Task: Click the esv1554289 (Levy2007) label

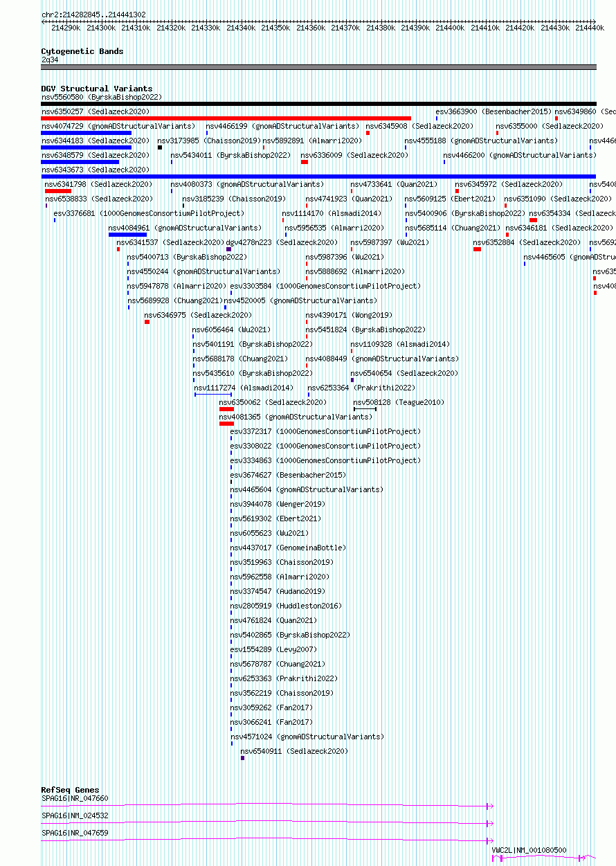Action: [x=273, y=649]
